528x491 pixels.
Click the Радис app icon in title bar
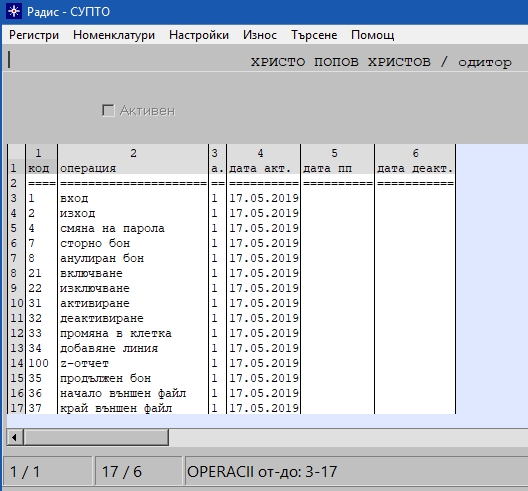point(14,11)
